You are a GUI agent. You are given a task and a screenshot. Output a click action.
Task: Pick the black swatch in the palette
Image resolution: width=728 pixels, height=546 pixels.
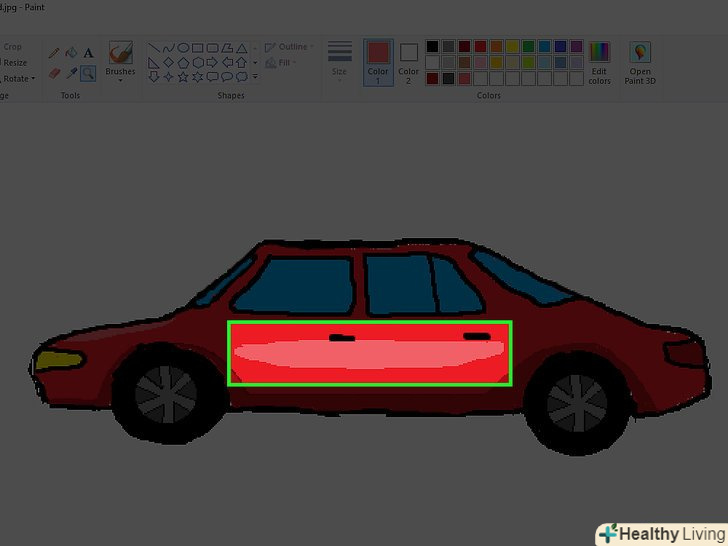pos(432,46)
